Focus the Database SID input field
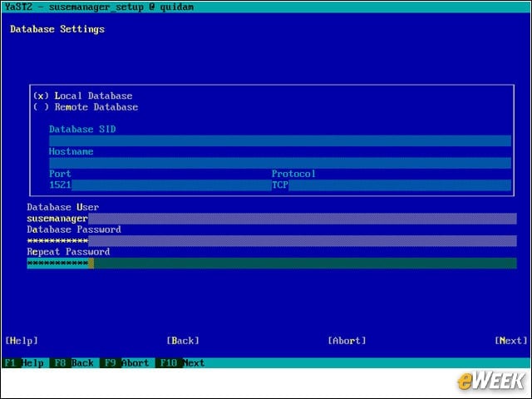Viewport: 532px width, 399px height. [x=280, y=140]
